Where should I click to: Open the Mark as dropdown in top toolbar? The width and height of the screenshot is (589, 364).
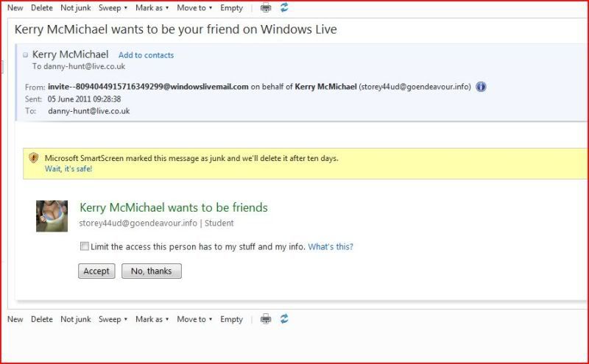click(152, 8)
